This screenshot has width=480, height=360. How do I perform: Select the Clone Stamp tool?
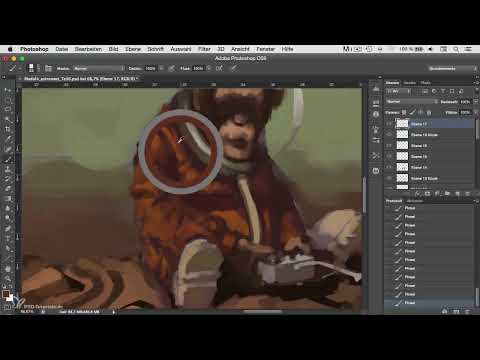[x=8, y=169]
